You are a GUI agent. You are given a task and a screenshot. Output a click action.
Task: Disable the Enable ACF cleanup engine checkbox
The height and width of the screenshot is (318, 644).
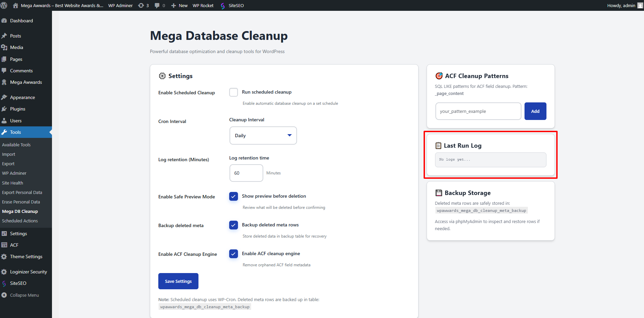(234, 254)
